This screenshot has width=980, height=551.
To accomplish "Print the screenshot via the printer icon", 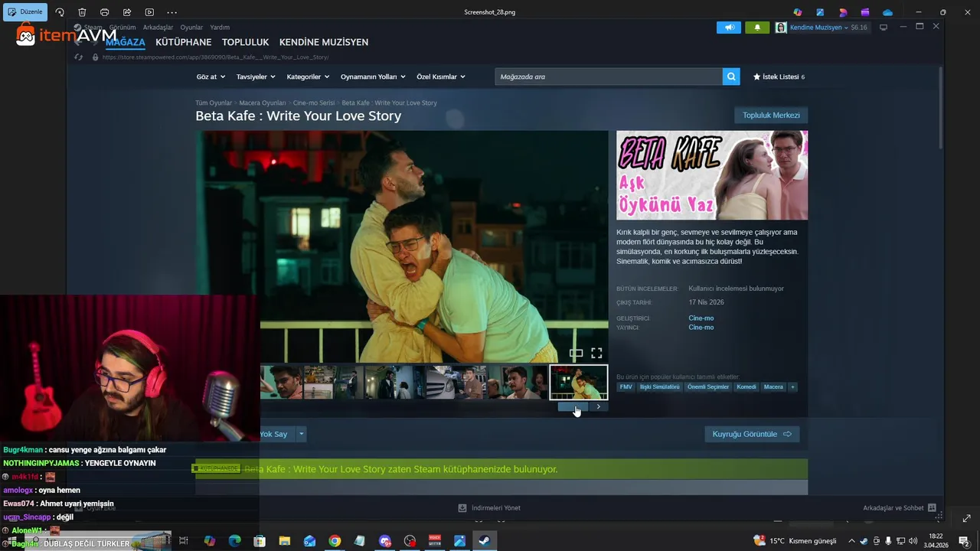I will [x=104, y=12].
